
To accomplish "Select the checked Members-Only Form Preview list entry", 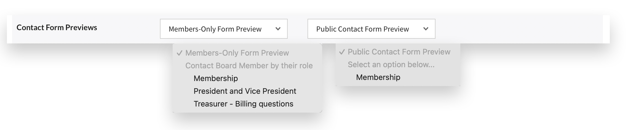I will [237, 53].
